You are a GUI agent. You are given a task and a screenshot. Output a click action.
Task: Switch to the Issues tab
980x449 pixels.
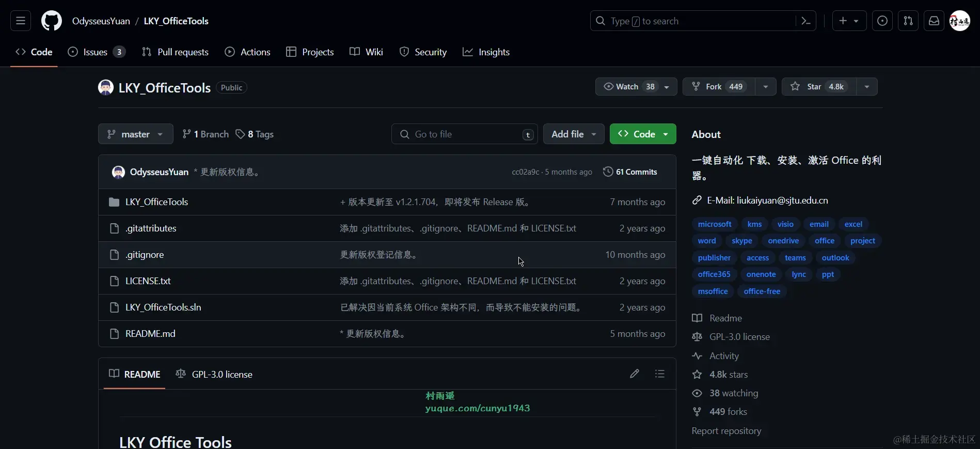coord(97,52)
